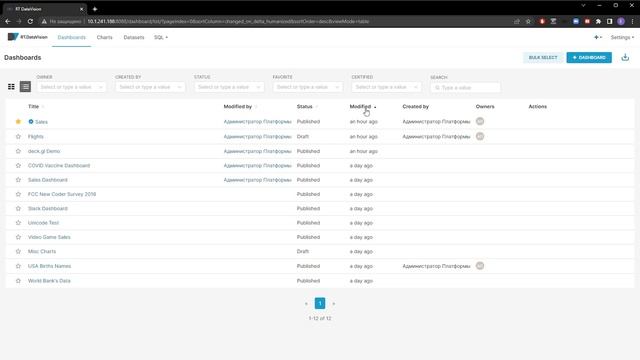
Task: Click owner avatar in Flights row
Action: click(480, 136)
